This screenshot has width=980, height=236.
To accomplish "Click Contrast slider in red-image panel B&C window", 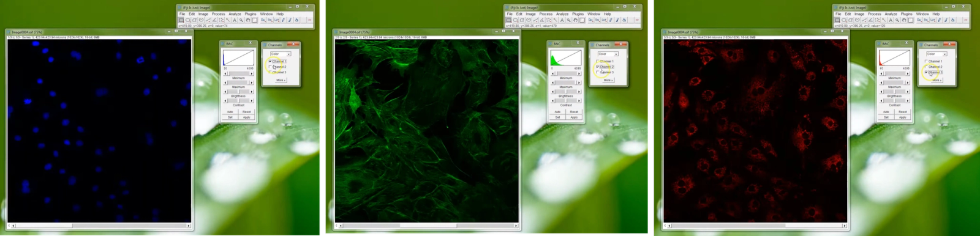I will [x=895, y=101].
